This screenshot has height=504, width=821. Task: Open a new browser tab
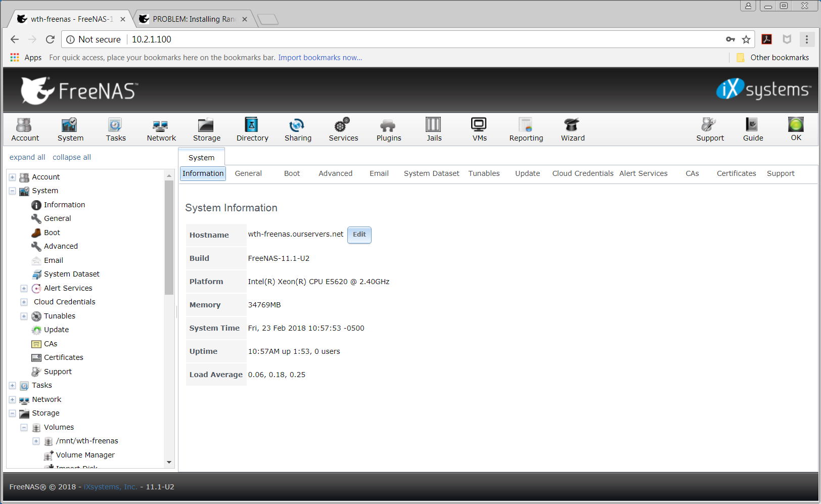(x=268, y=19)
